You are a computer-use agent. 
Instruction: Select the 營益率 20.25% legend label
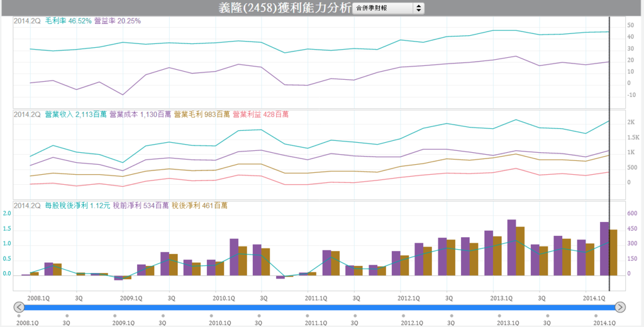[118, 21]
